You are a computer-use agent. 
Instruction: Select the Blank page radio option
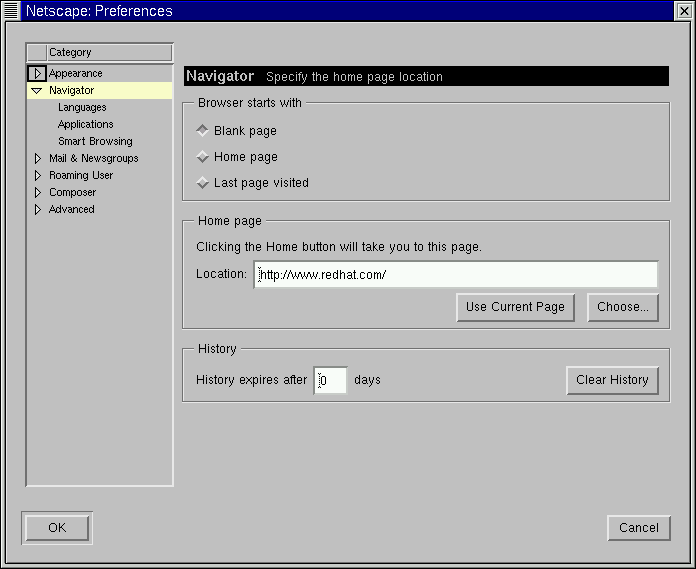pyautogui.click(x=203, y=131)
